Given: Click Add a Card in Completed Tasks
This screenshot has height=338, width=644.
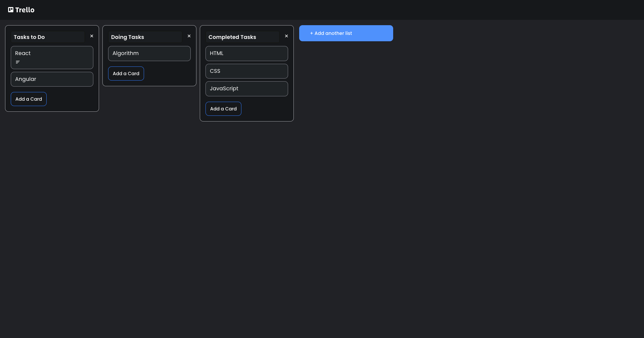Looking at the screenshot, I should 223,108.
